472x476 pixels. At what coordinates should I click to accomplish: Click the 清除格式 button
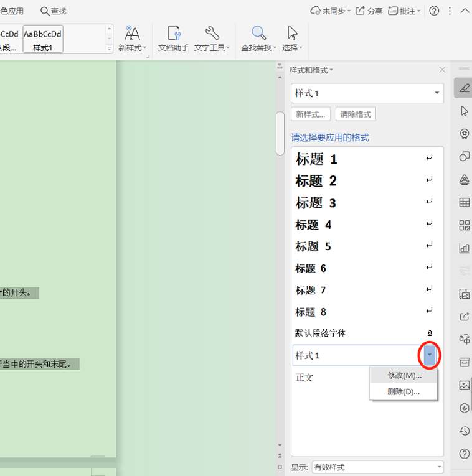click(356, 114)
